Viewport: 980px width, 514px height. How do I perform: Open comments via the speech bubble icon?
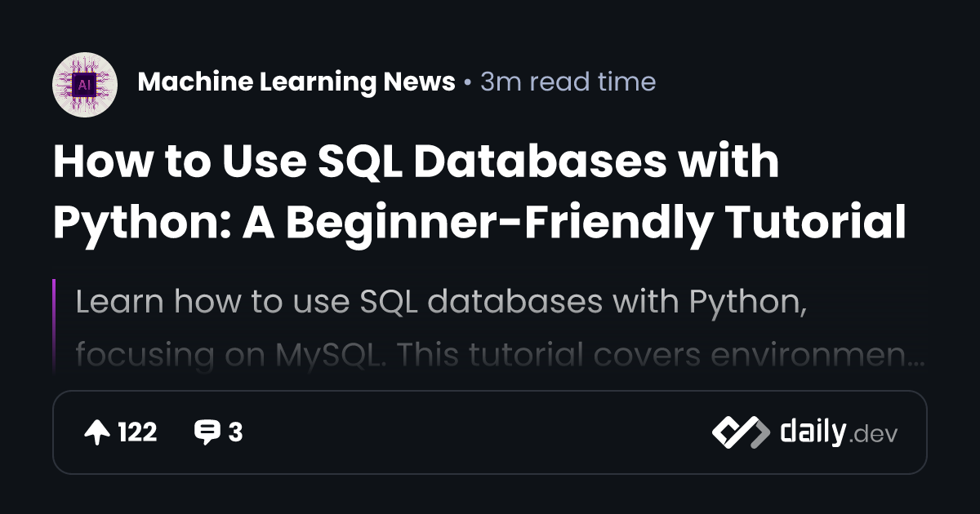[207, 432]
